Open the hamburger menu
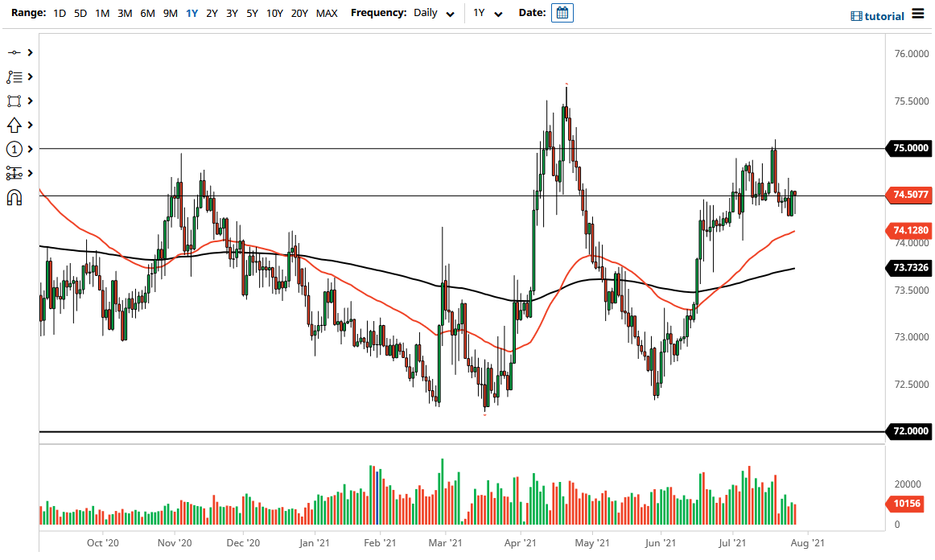The width and height of the screenshot is (935, 560). coord(919,13)
